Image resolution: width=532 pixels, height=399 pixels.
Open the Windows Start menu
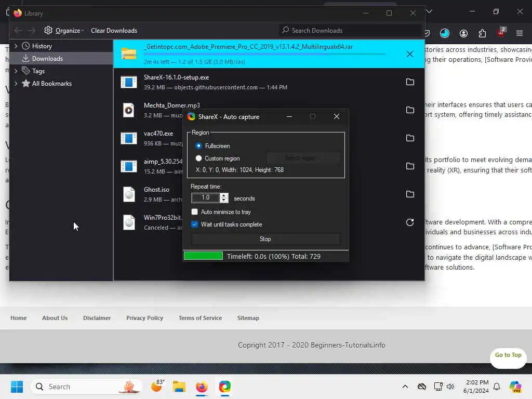[17, 387]
